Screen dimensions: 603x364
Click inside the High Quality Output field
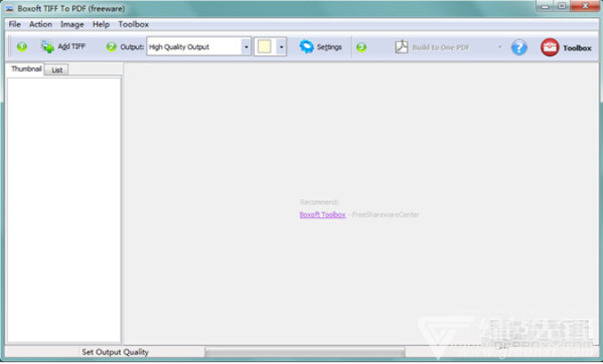coord(194,47)
